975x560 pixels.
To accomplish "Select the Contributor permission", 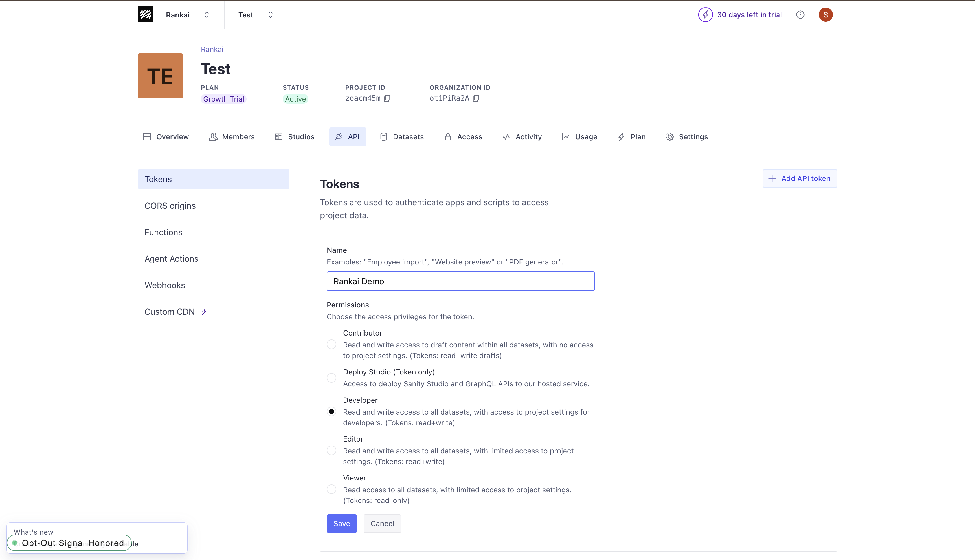I will click(x=331, y=345).
